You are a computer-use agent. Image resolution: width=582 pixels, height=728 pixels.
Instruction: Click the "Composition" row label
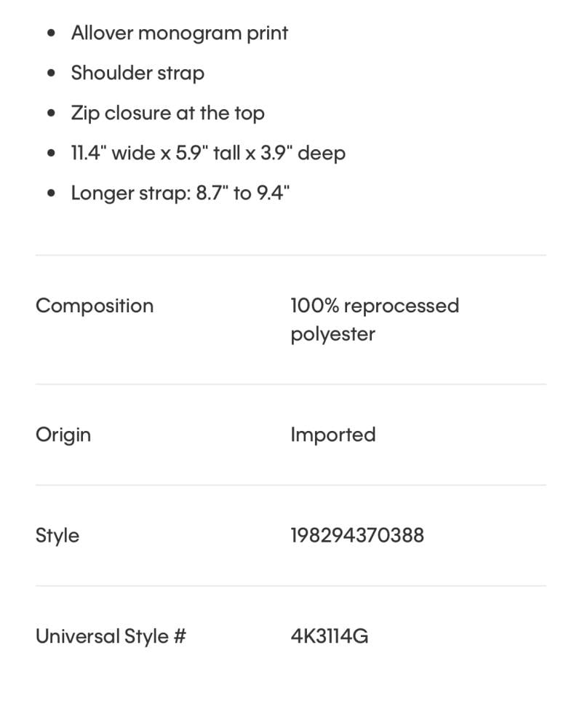tap(95, 306)
